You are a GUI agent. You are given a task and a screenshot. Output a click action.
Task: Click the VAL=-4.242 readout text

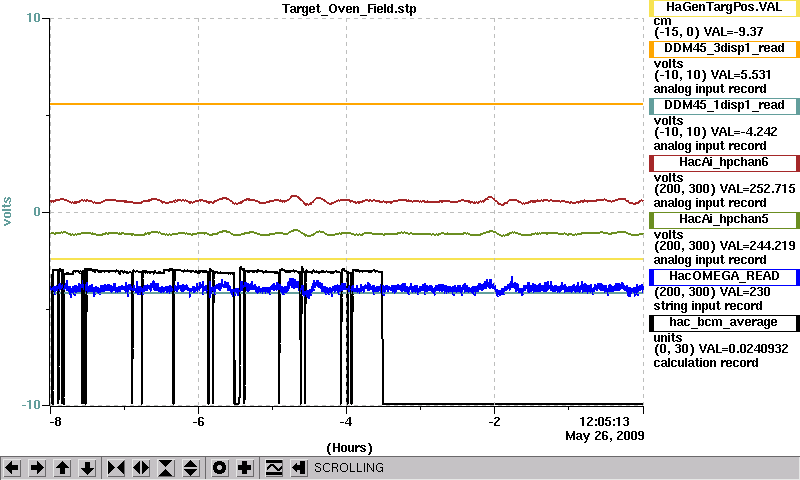point(744,132)
